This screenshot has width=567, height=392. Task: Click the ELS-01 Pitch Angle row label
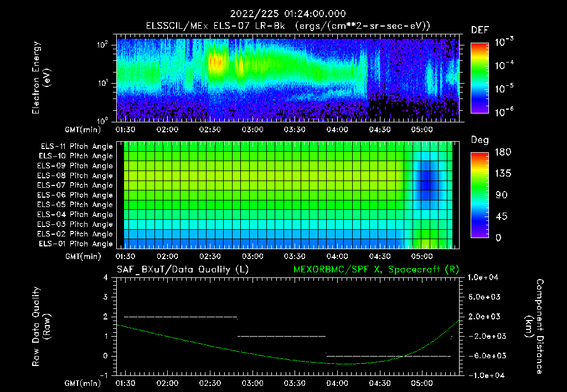[x=76, y=244]
